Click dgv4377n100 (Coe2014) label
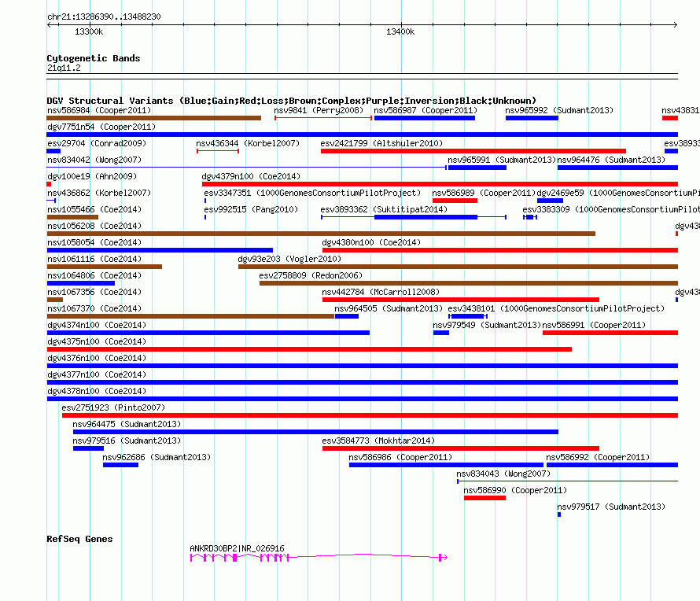 (x=97, y=374)
